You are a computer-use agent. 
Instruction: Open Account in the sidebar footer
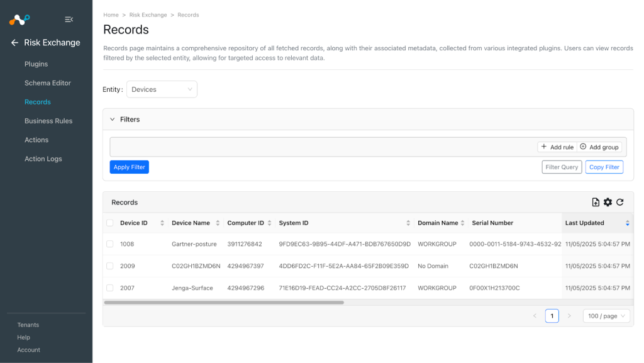pos(29,350)
